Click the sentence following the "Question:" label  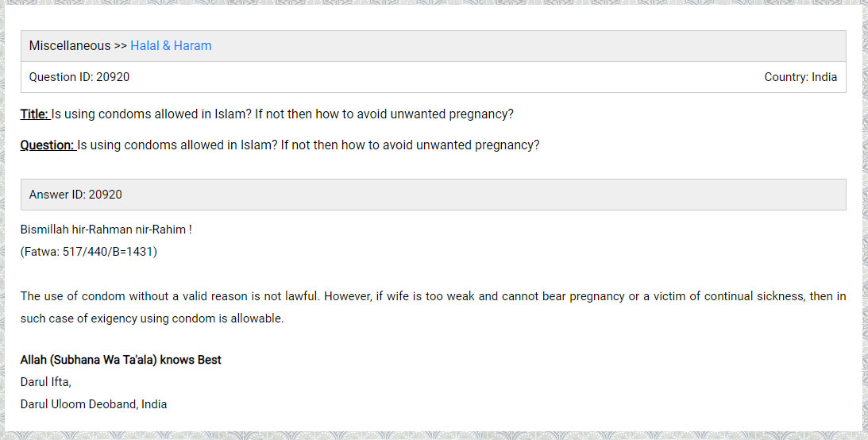[x=308, y=145]
